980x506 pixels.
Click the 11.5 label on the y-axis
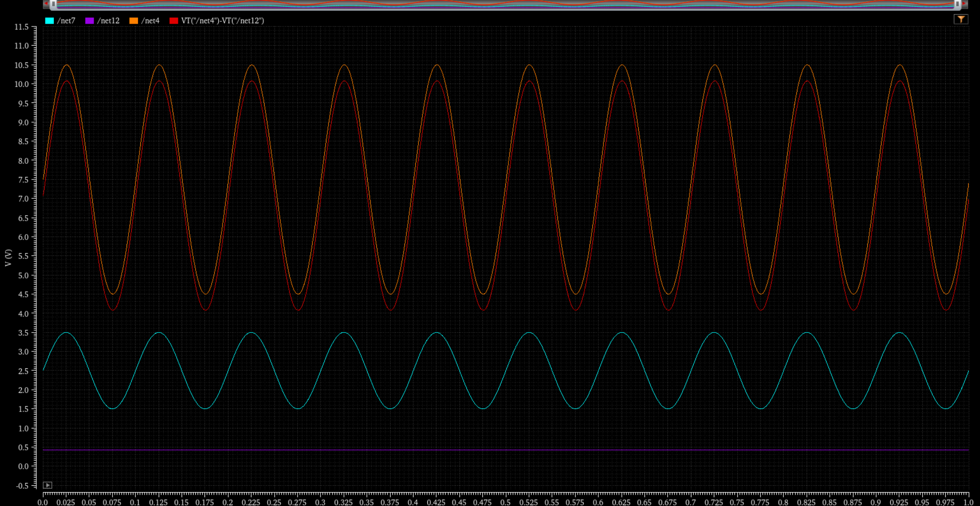21,27
